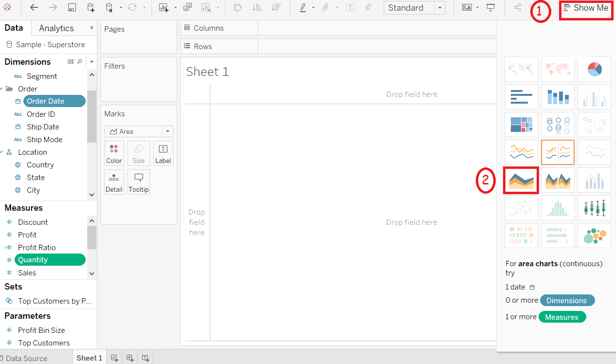Click the clear sheet toolbar icon
The image size is (616, 364).
[x=206, y=8]
